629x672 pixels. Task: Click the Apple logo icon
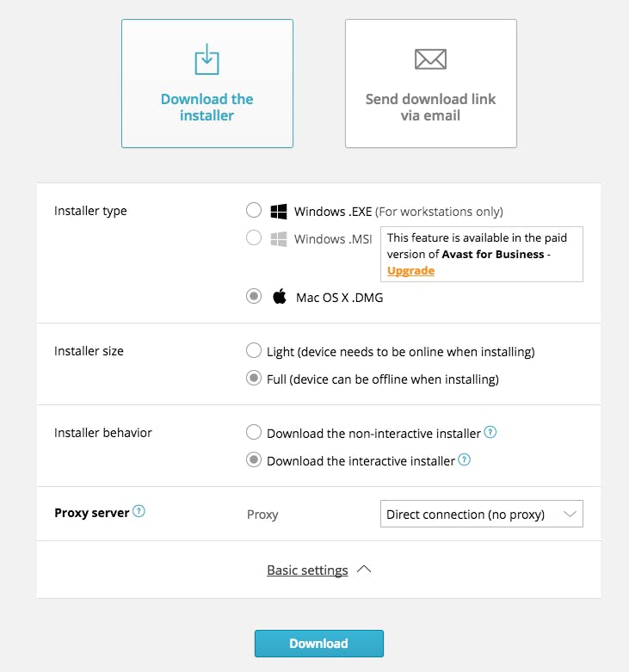point(279,297)
